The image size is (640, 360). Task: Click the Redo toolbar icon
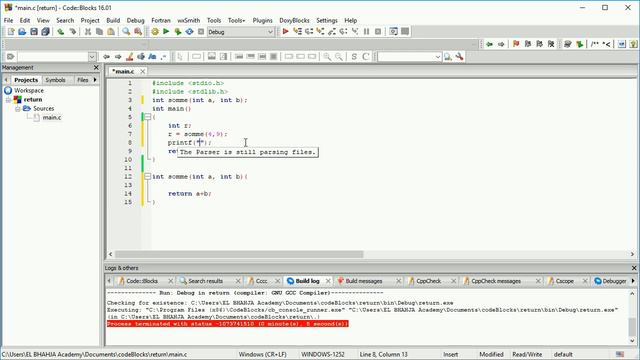tap(73, 32)
